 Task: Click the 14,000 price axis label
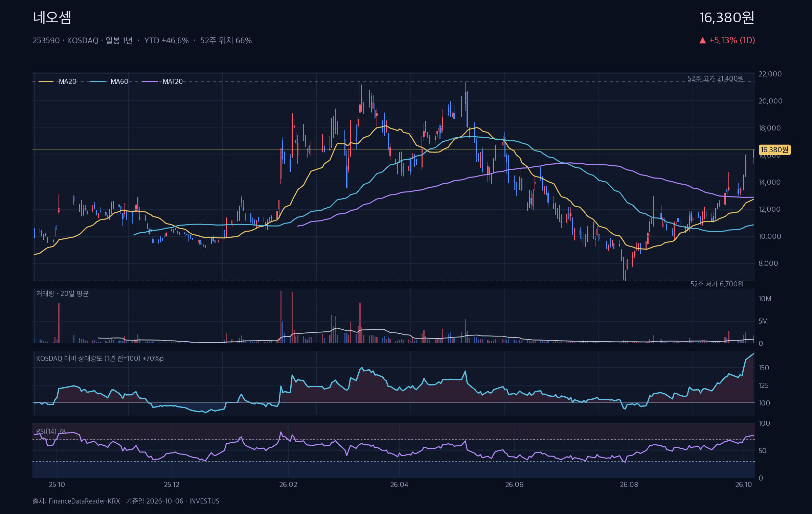(x=770, y=182)
